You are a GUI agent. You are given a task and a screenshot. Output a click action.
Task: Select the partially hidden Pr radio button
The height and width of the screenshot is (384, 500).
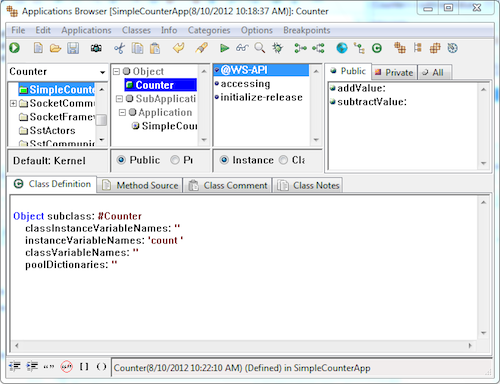point(175,160)
